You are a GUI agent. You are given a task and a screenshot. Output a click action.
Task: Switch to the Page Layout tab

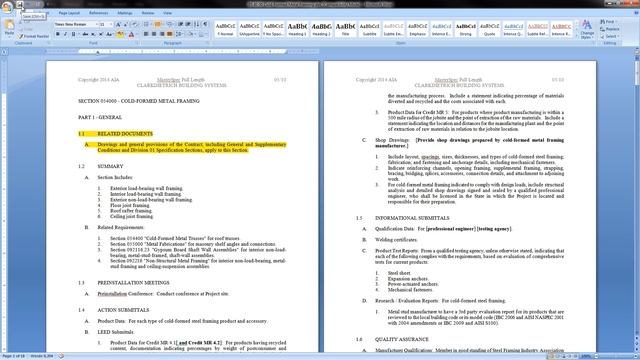point(69,13)
